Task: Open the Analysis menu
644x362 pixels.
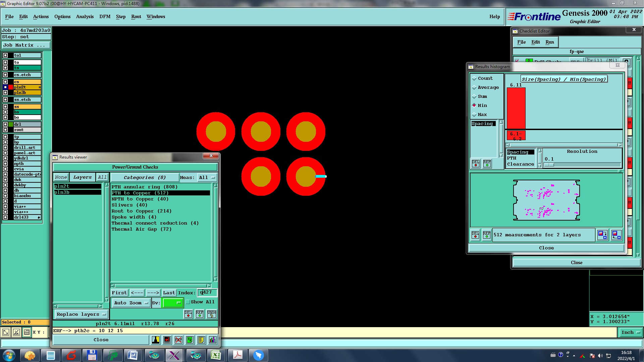Action: coord(85,16)
